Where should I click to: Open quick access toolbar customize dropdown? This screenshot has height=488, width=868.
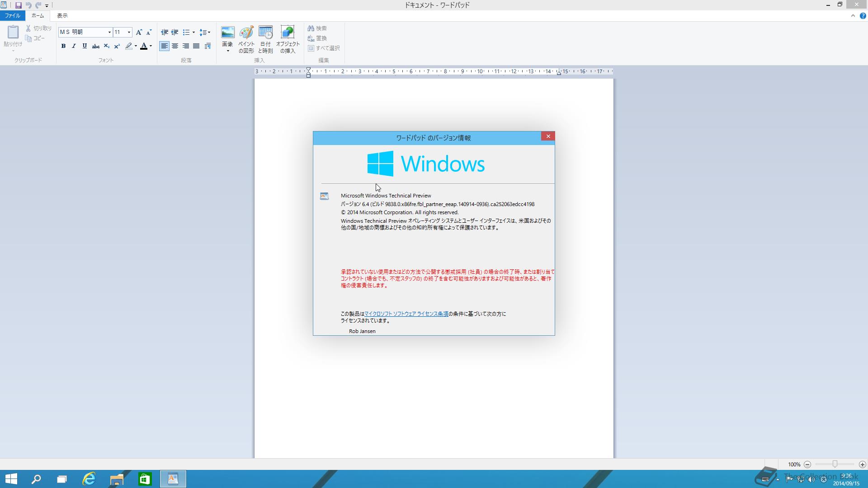[x=47, y=6]
